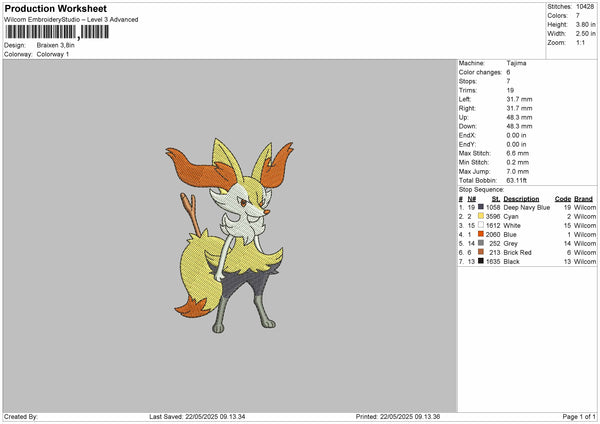Click the 'White' thread description

tap(512, 226)
